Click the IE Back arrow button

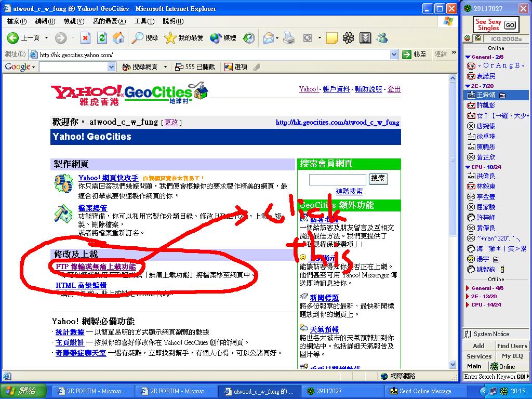(x=13, y=37)
